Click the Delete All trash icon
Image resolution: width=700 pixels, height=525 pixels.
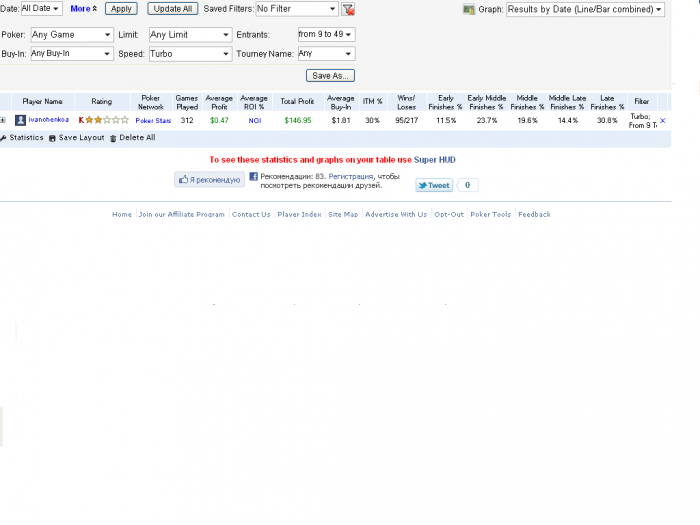click(x=113, y=138)
